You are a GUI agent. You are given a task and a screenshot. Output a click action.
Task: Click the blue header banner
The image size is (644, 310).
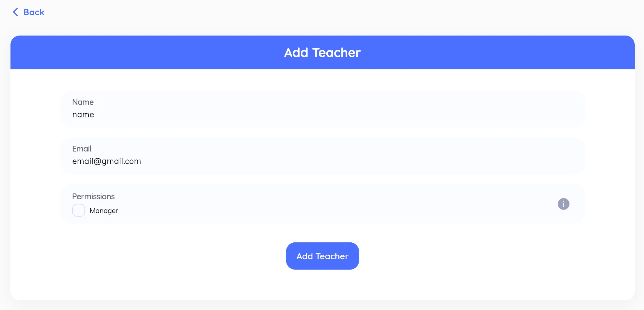coord(146,52)
